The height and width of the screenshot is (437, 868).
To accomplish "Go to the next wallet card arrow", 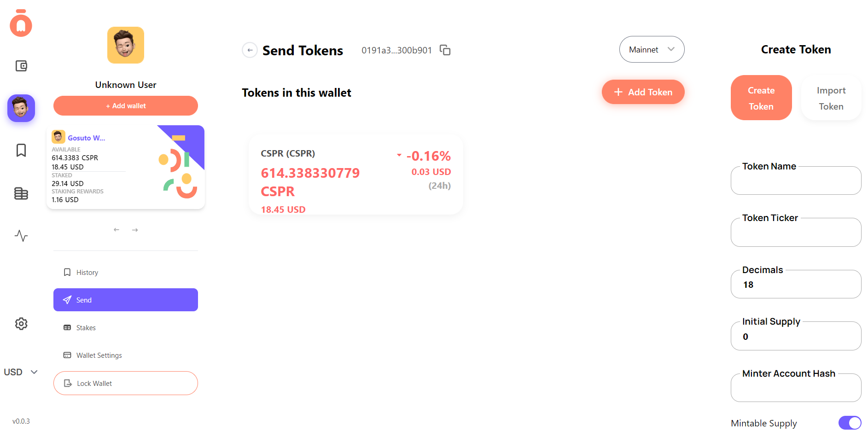I will (x=135, y=230).
